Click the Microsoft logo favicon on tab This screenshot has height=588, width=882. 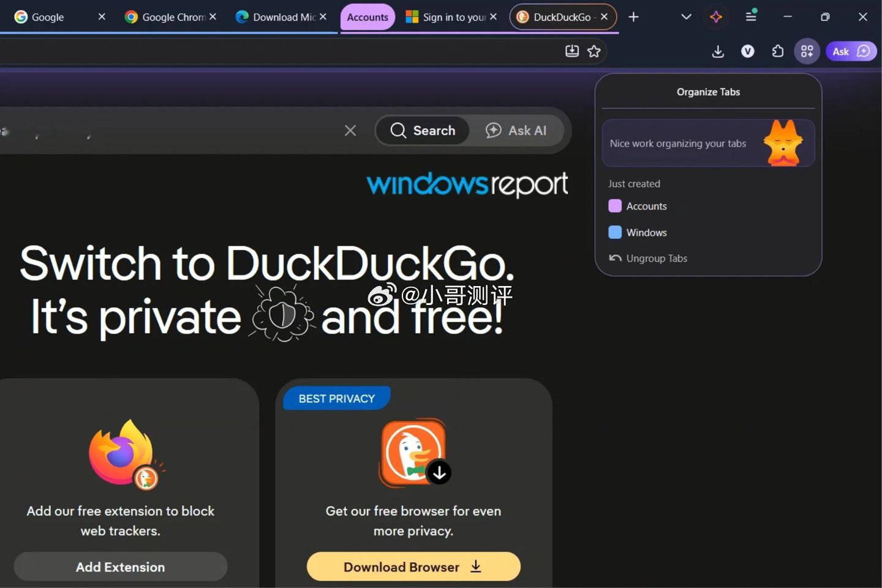(412, 17)
